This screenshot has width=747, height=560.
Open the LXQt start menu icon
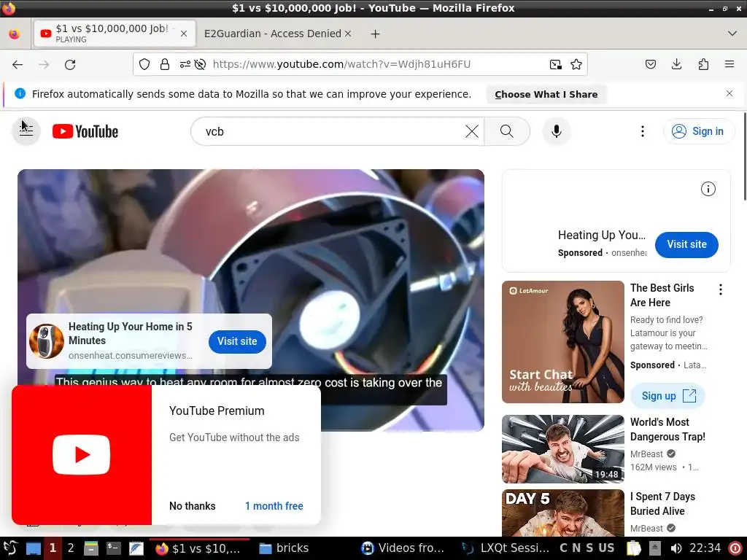10,548
